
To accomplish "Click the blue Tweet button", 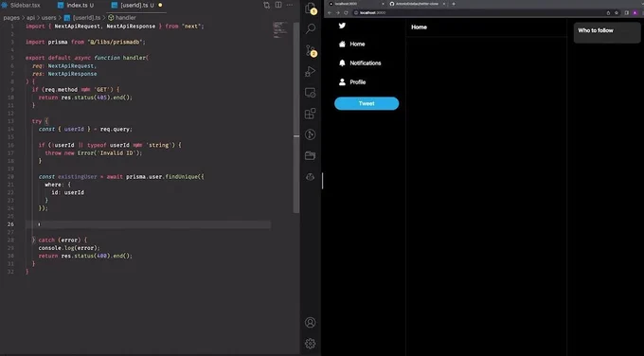I will (x=367, y=103).
